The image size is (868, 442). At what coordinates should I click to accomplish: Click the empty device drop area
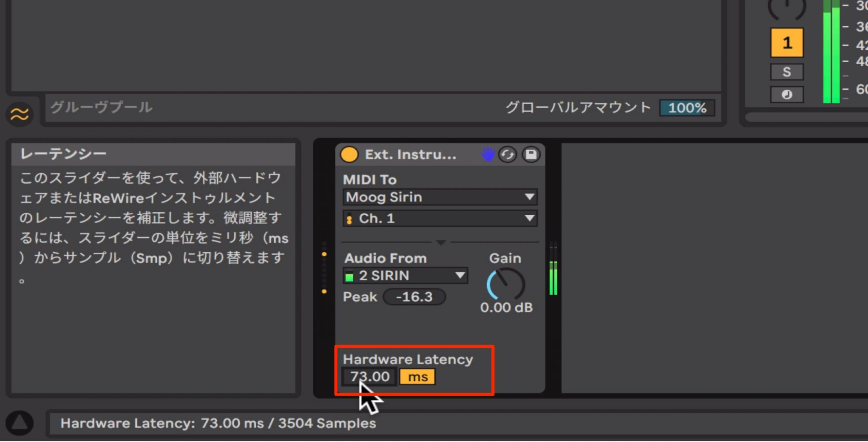pos(714,268)
